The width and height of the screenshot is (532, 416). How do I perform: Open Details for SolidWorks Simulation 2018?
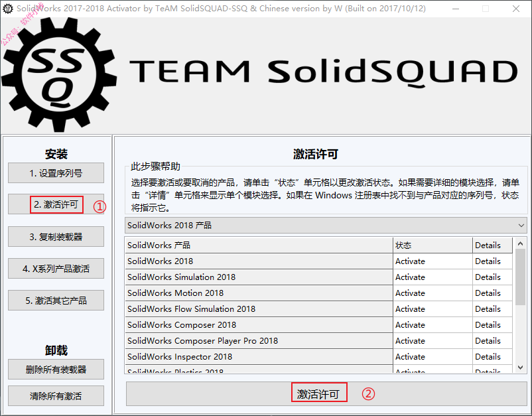click(492, 277)
